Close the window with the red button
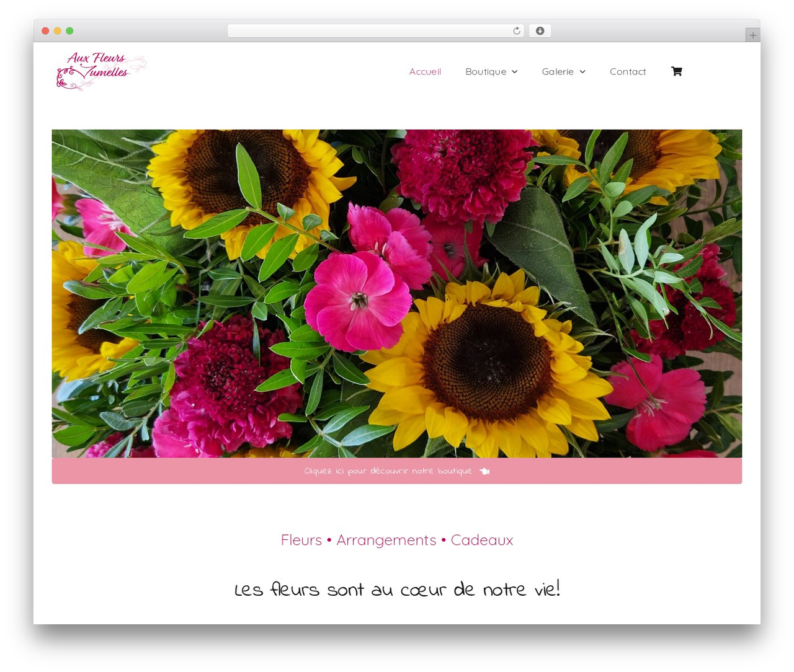 (45, 31)
